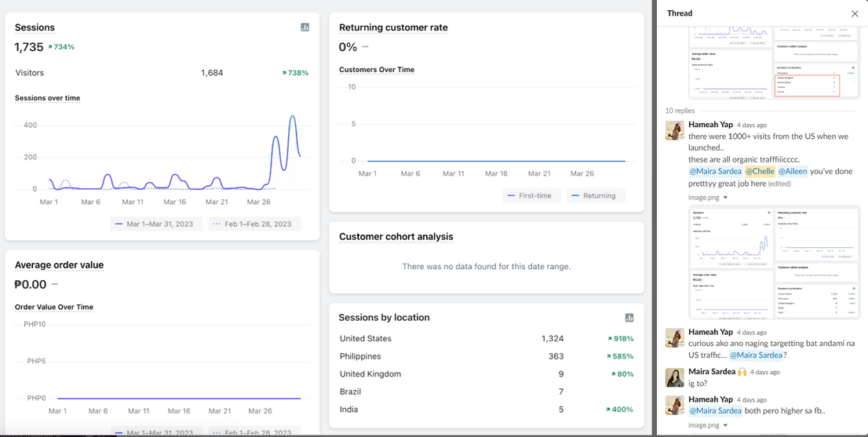Toggle the Mar 1–Mar 31, 2023 sessions legend
Image resolution: width=868 pixels, height=437 pixels.
154,224
